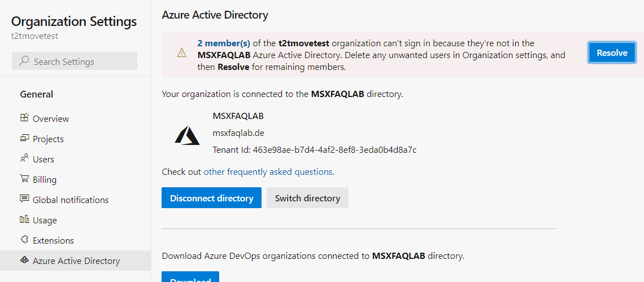
Task: Click the Resolve button
Action: [x=612, y=52]
